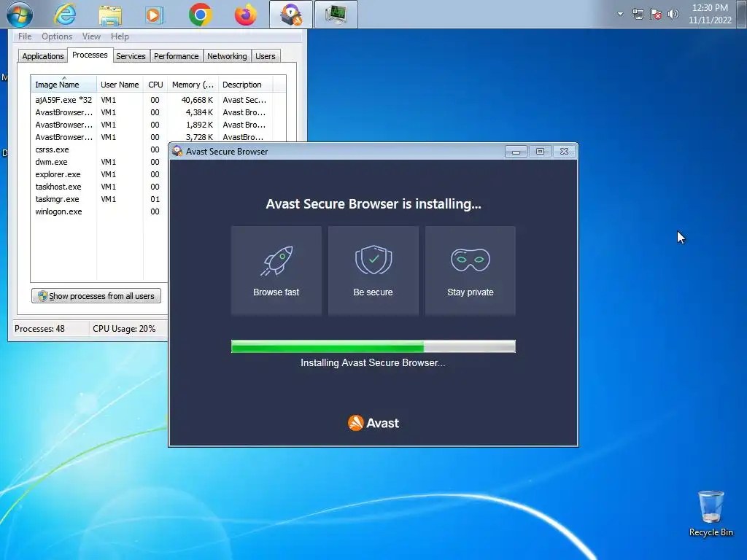Click the 40,668 K memory value

(x=197, y=100)
